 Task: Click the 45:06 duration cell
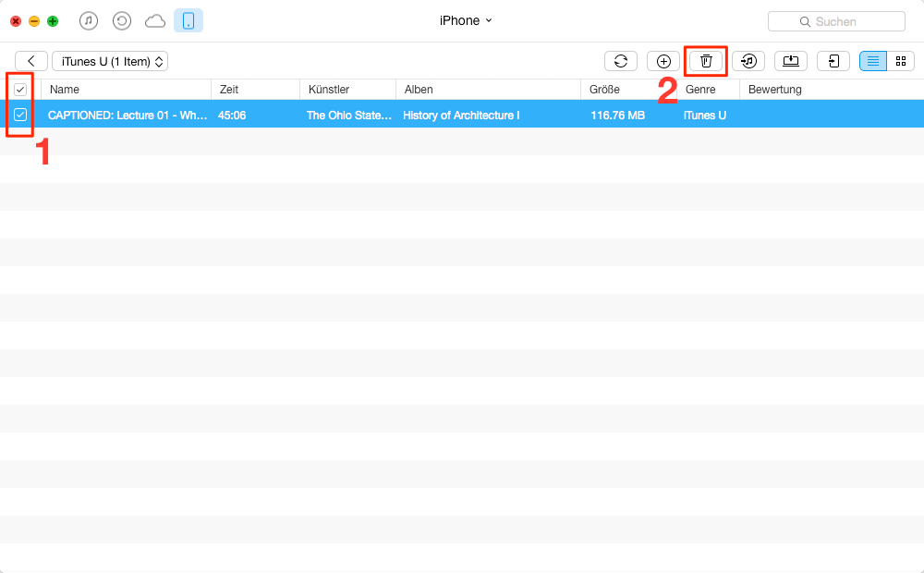232,116
